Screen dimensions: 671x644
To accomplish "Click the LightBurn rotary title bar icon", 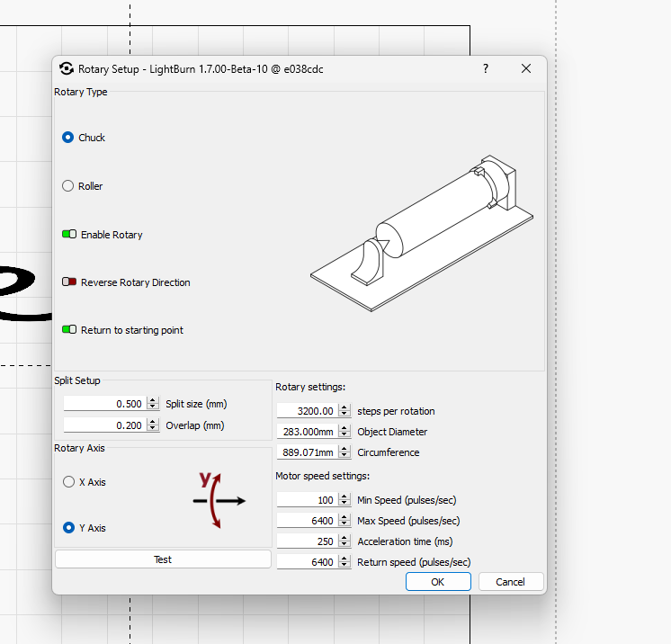I will [67, 68].
